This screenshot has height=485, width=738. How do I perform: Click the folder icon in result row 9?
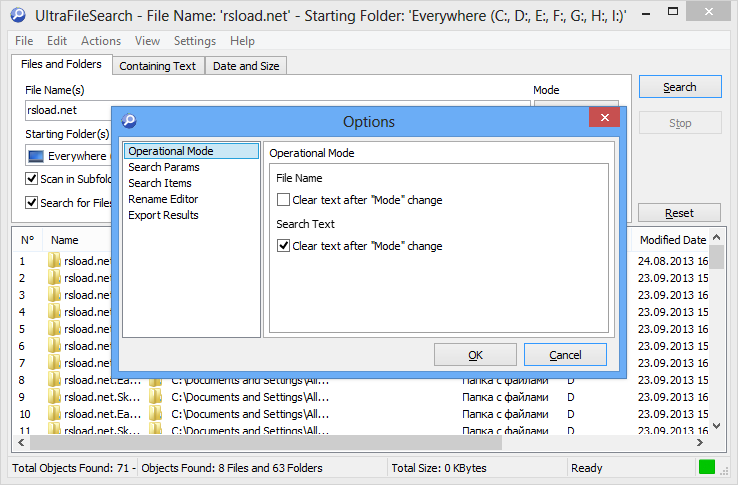click(x=55, y=396)
